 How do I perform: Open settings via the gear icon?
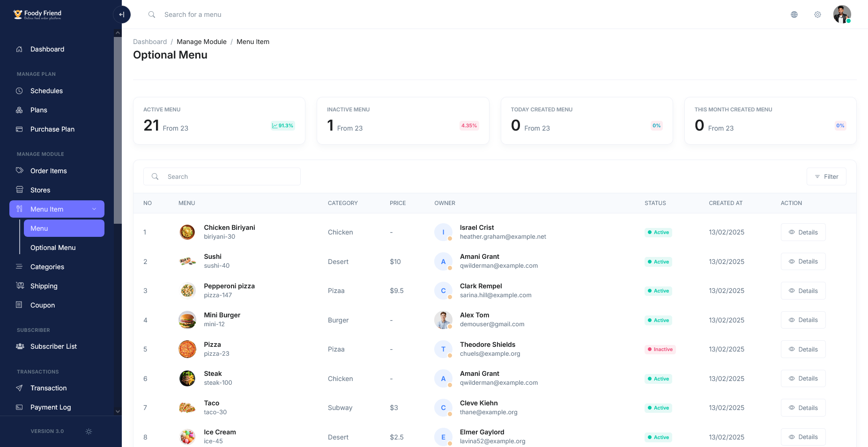817,15
